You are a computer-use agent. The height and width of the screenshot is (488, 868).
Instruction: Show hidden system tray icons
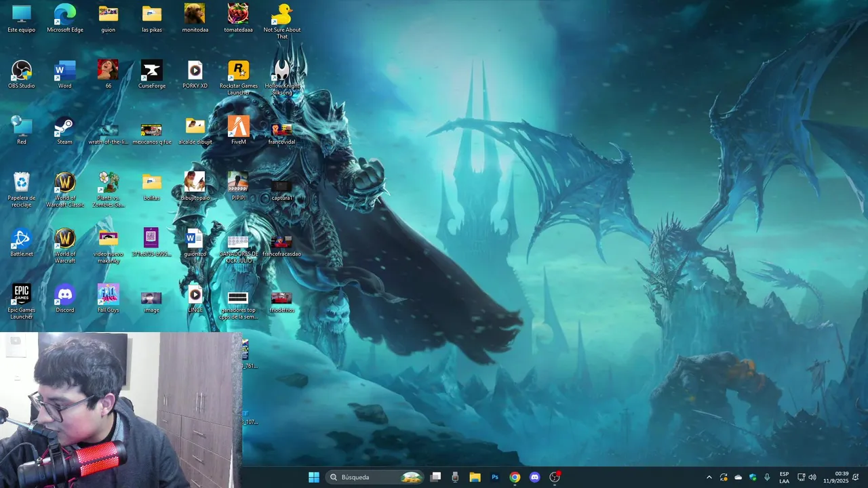[709, 477]
